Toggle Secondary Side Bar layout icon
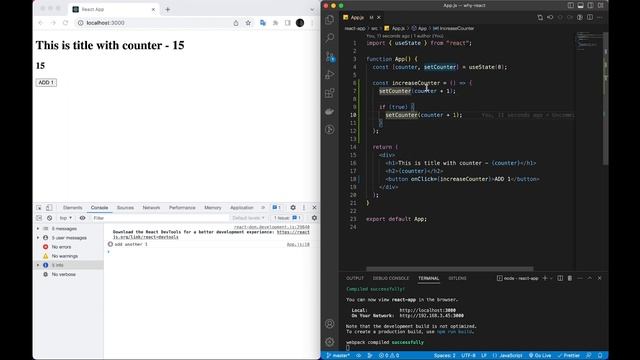 coord(590,5)
